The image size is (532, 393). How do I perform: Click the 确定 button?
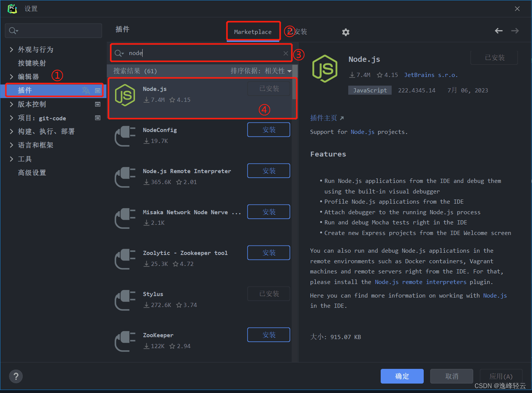coord(402,376)
